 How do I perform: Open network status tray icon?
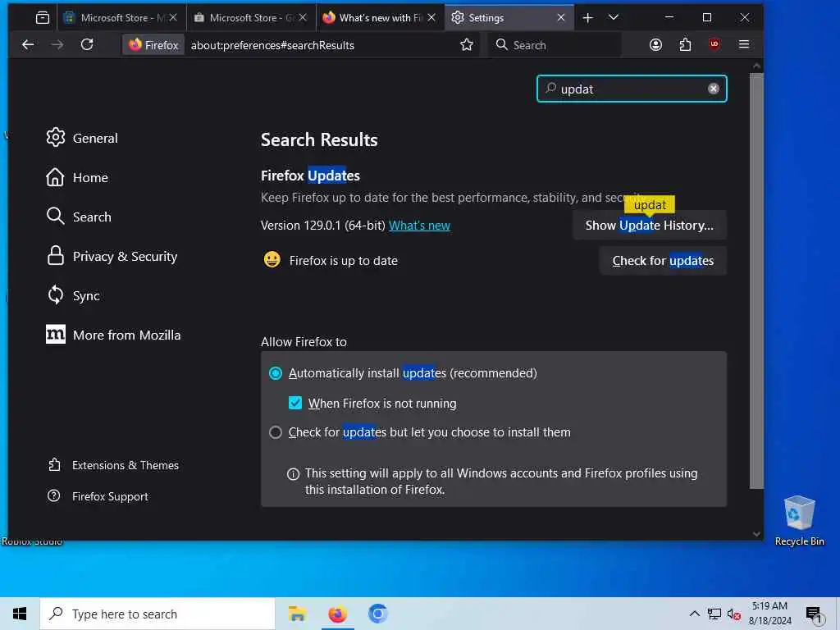tap(714, 614)
